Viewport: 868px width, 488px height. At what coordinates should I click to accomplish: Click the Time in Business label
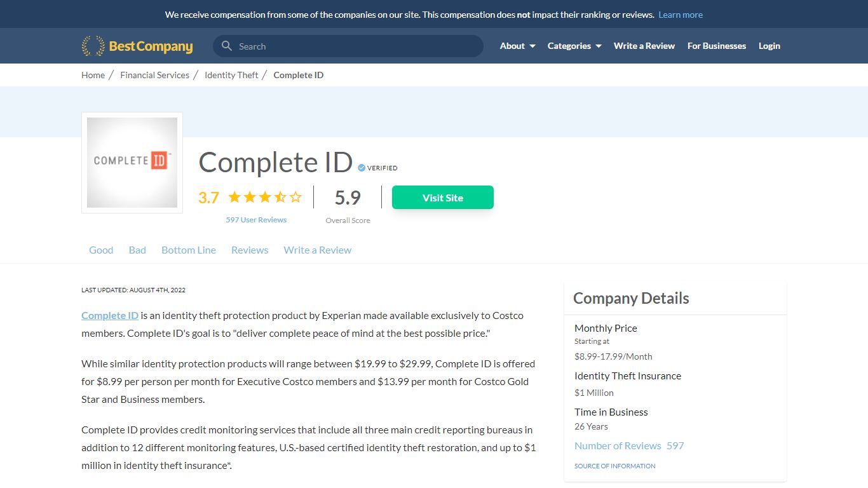pos(611,412)
